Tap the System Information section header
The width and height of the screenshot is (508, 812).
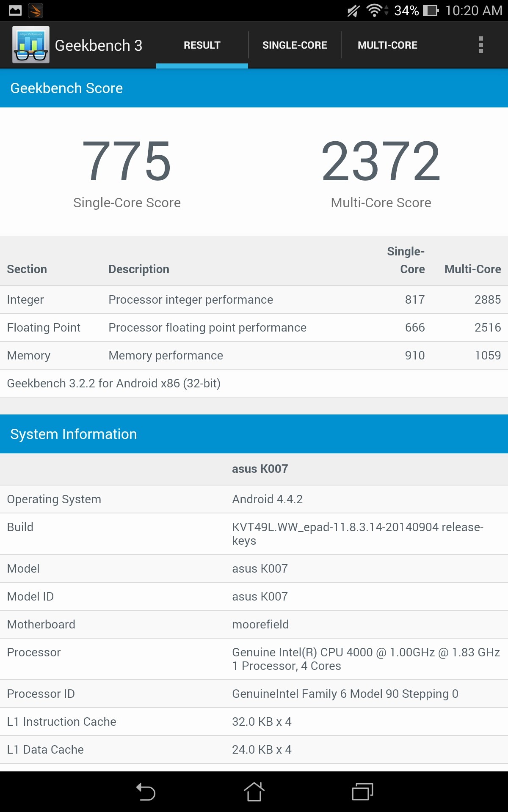[254, 434]
